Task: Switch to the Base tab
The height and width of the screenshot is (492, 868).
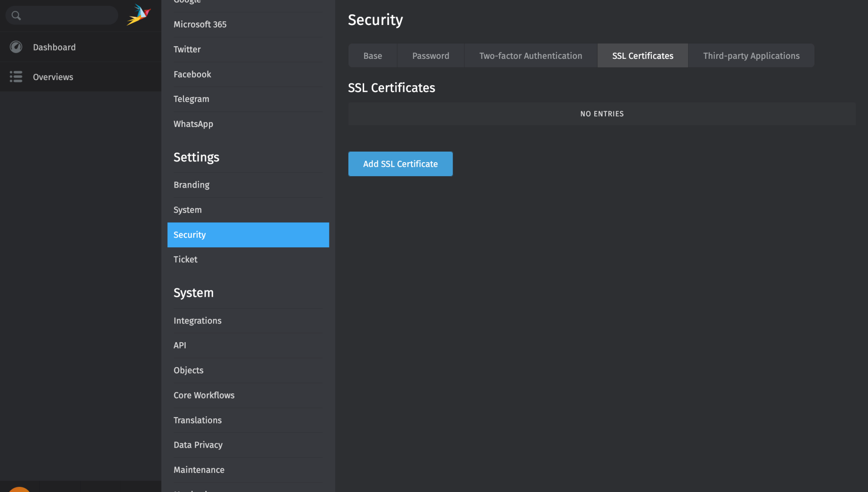Action: (372, 55)
